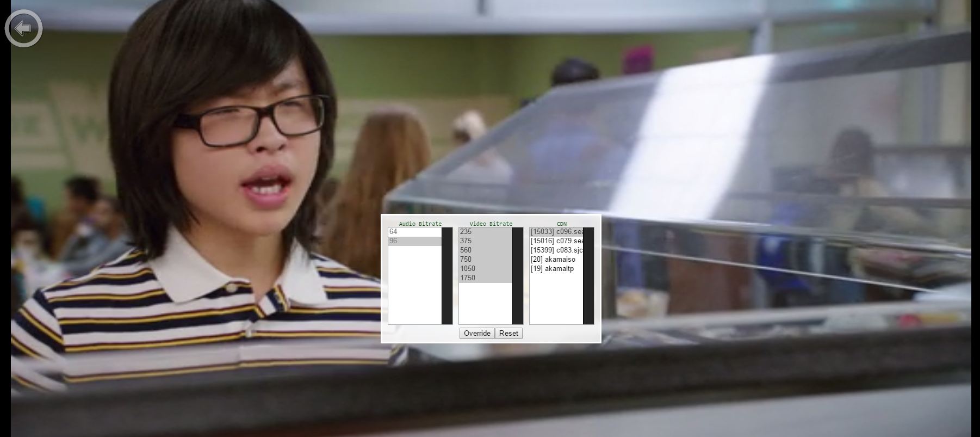Select video bitrate 235
Image resolution: width=980 pixels, height=437 pixels.
(486, 232)
